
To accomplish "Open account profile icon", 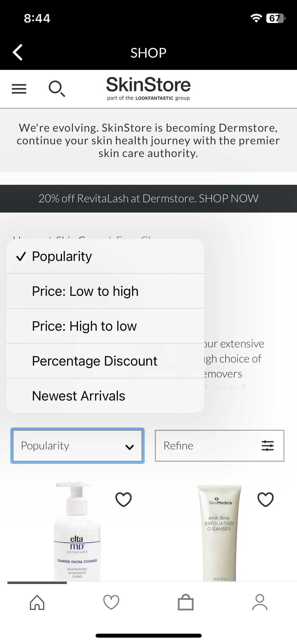I will 260,602.
